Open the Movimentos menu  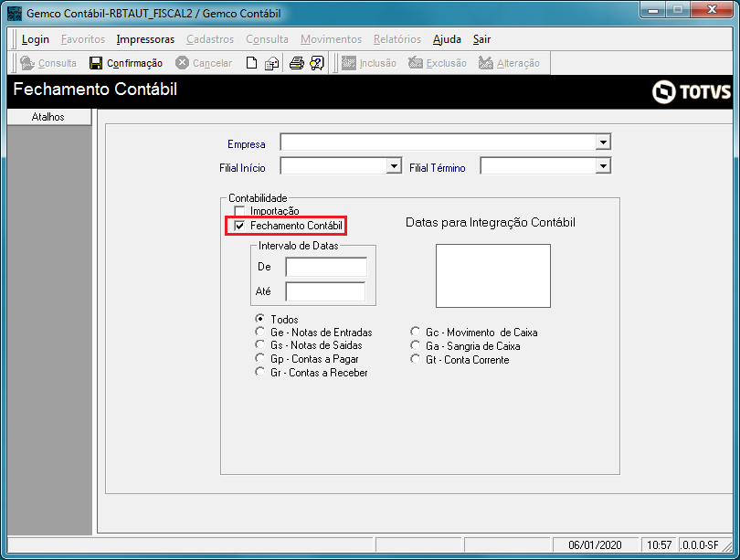point(331,39)
